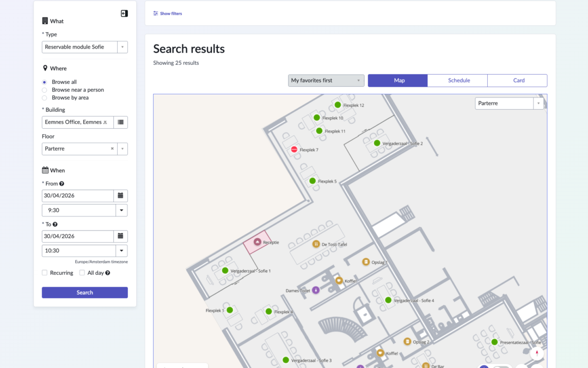
Task: Select the Browse all radio option
Action: [44, 82]
